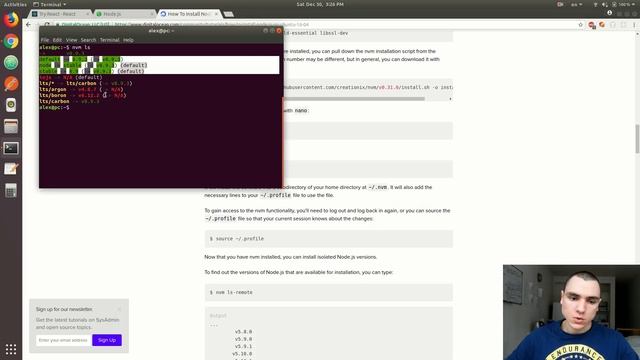Click the scroll-right arrow of the code block

pos(450,99)
